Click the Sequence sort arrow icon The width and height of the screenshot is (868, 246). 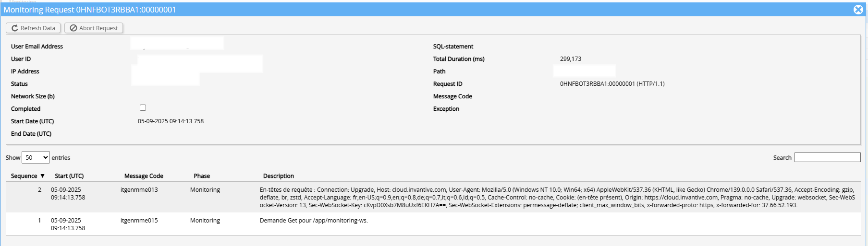[x=42, y=176]
